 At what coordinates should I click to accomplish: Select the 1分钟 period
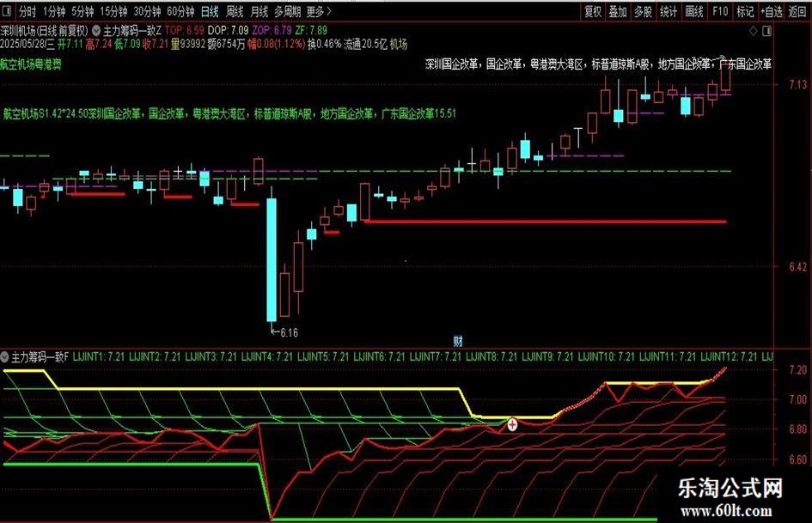(54, 11)
